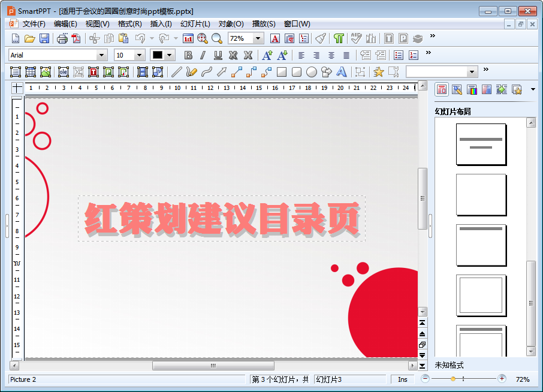Toggle Ins insert mode in status bar
543x392 pixels.
(402, 379)
